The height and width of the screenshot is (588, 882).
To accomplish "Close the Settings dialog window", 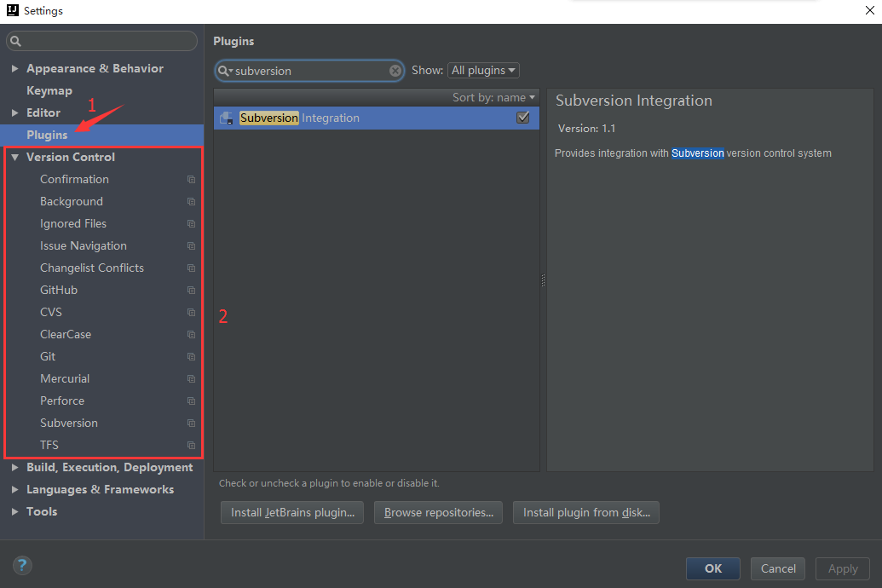I will click(x=869, y=10).
